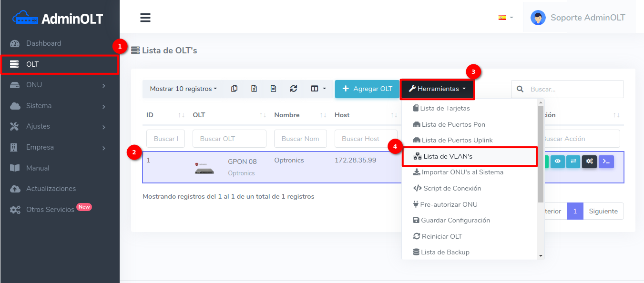Screen dimensions: 644x283
Task: Click the Siguiente pagination button
Action: tap(603, 211)
